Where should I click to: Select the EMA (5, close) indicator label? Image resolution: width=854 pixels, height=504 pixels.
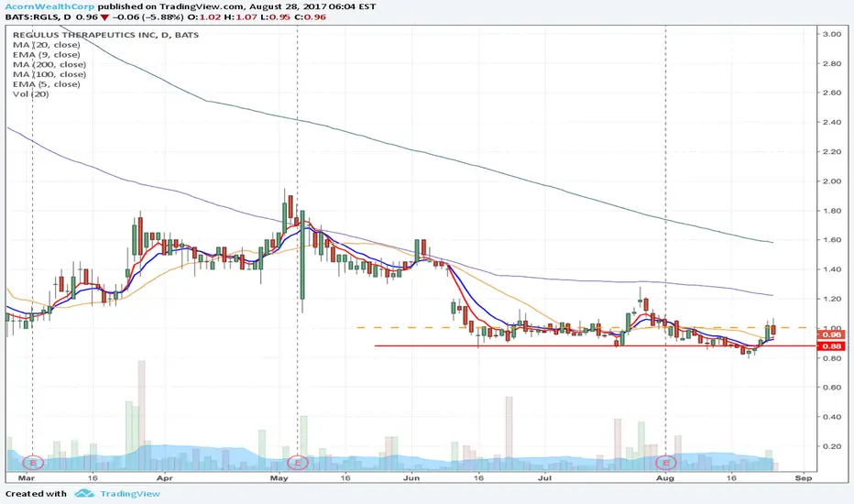point(47,84)
